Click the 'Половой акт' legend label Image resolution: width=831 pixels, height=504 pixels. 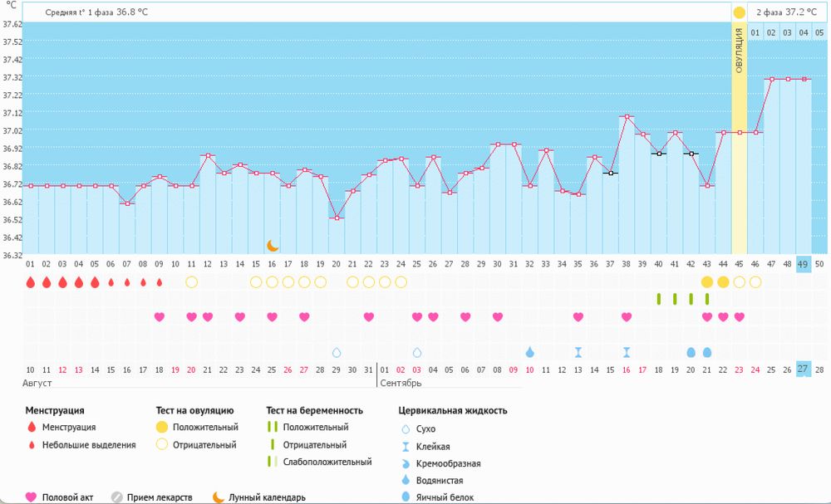67,497
